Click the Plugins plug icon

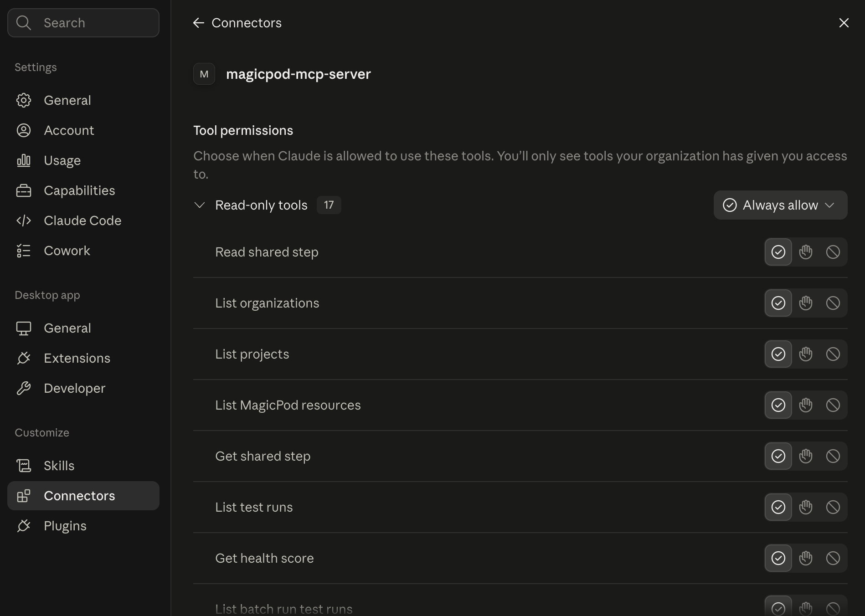(24, 526)
